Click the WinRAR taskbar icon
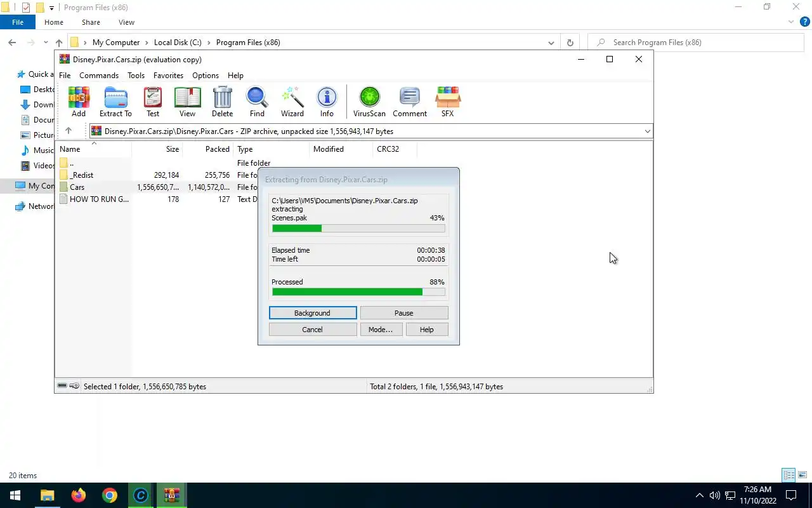This screenshot has width=812, height=508. (171, 495)
